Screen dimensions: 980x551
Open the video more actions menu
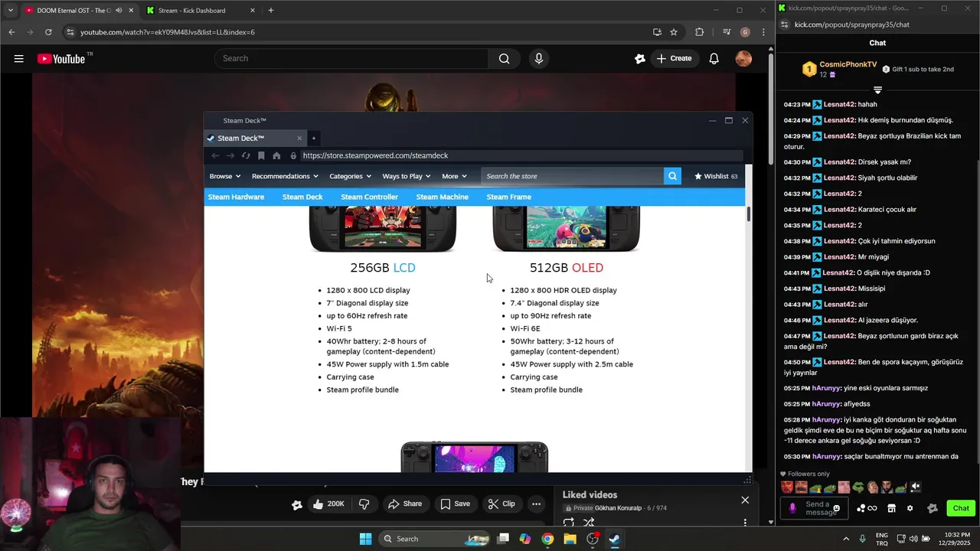536,504
